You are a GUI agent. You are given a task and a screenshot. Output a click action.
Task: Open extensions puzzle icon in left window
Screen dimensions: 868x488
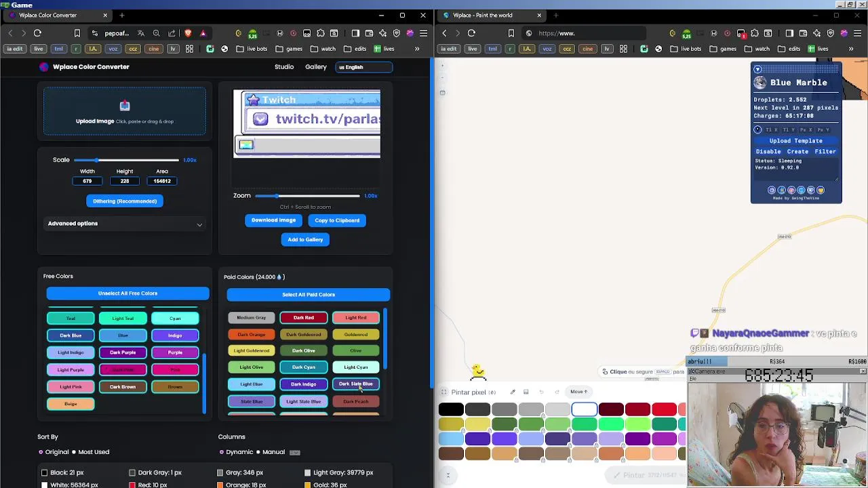pyautogui.click(x=320, y=33)
